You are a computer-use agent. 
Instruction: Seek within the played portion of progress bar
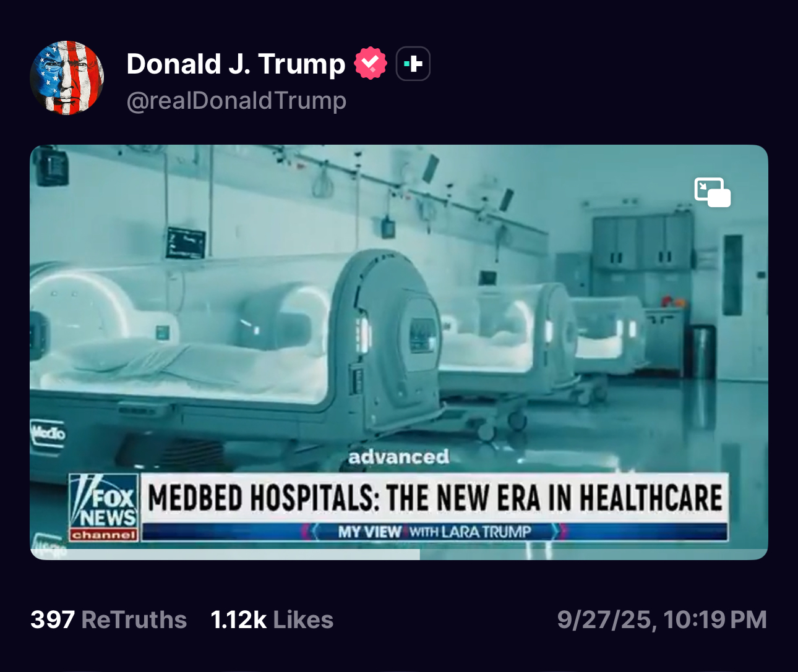226,555
